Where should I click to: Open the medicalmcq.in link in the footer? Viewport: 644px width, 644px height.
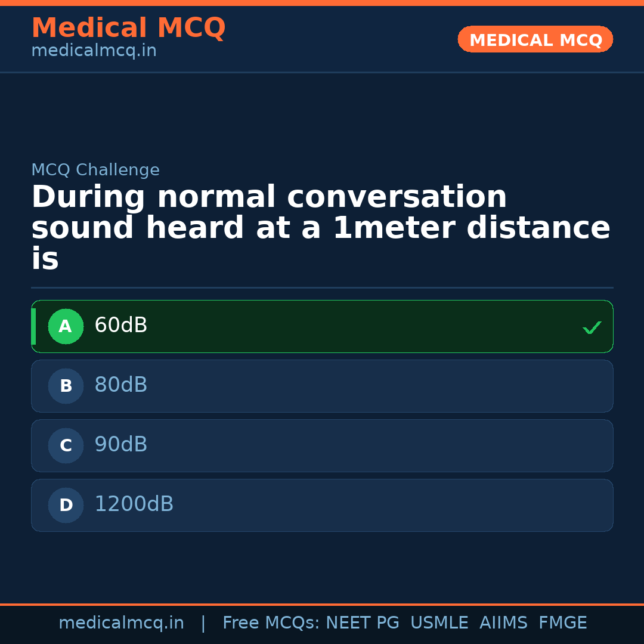click(x=121, y=623)
